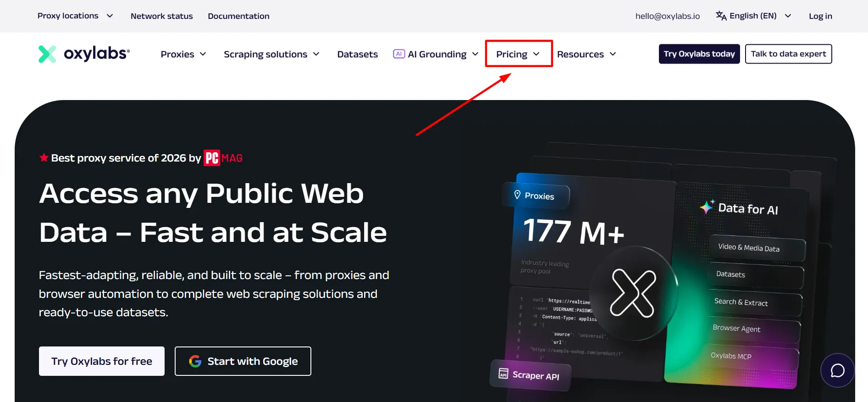Open the Proxies navigation menu

point(183,54)
